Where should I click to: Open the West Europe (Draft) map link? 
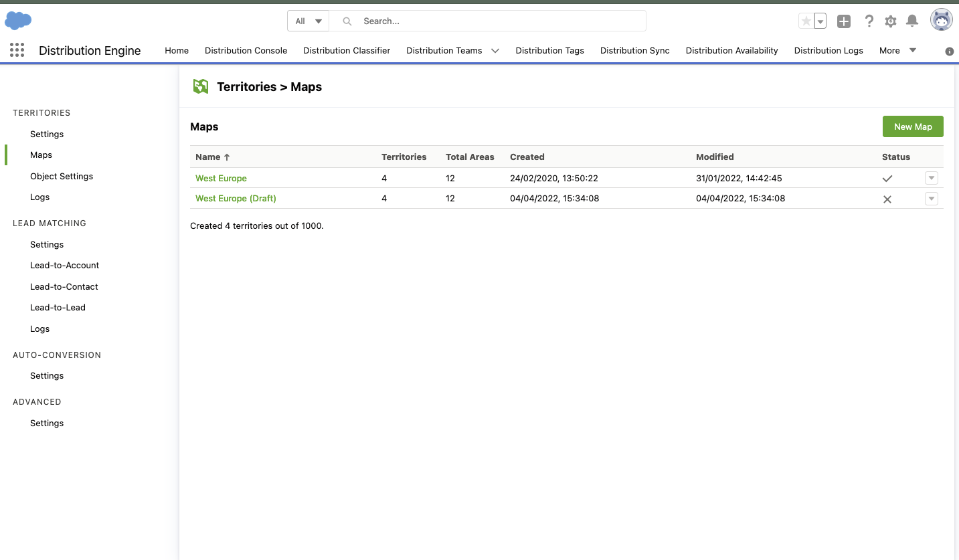pyautogui.click(x=236, y=199)
